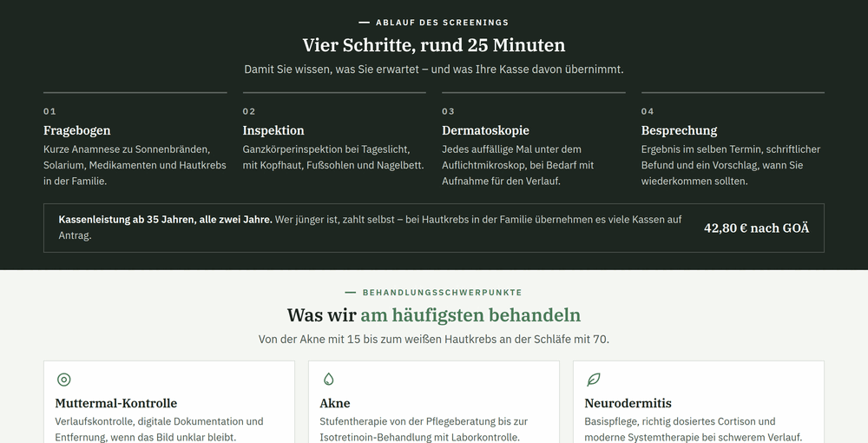Select the Muttermal-Kontrolle card heading

coord(116,403)
